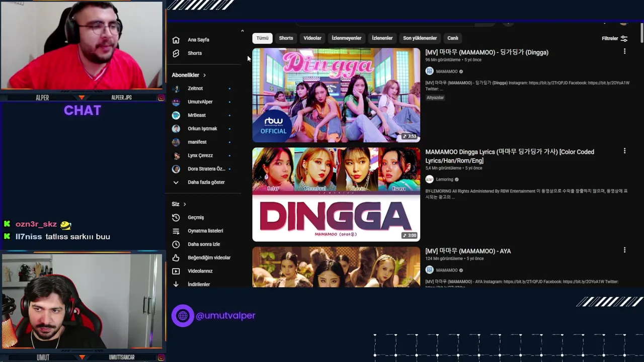Click the Aboneliker heading text
This screenshot has height=362, width=644.
point(185,75)
